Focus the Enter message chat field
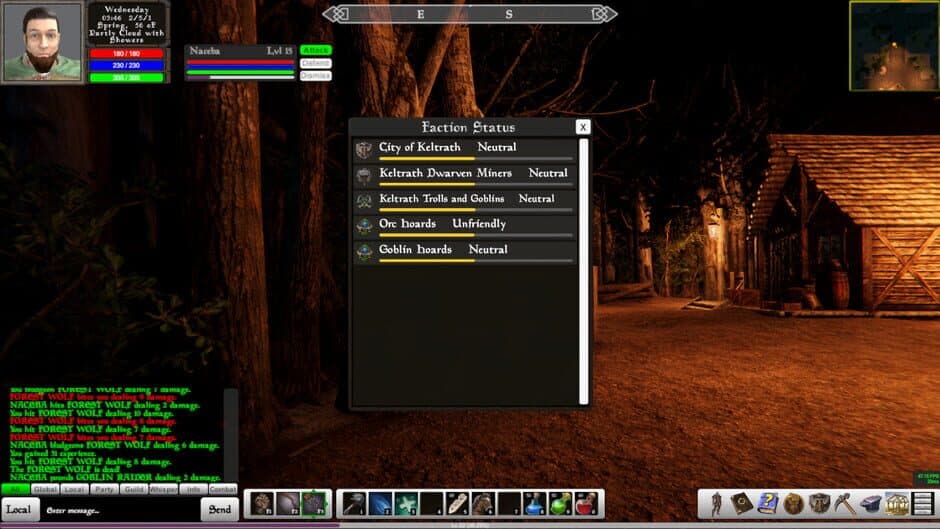Image resolution: width=940 pixels, height=529 pixels. point(119,510)
